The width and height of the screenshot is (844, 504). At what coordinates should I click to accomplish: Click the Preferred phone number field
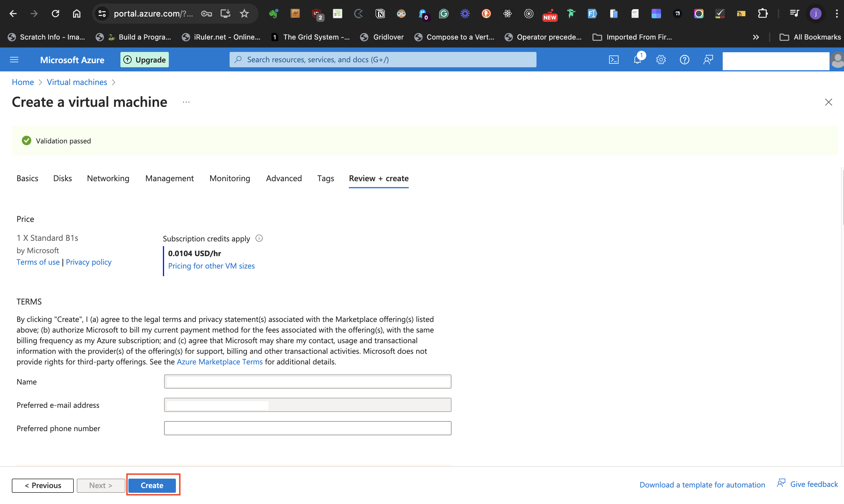tap(307, 428)
